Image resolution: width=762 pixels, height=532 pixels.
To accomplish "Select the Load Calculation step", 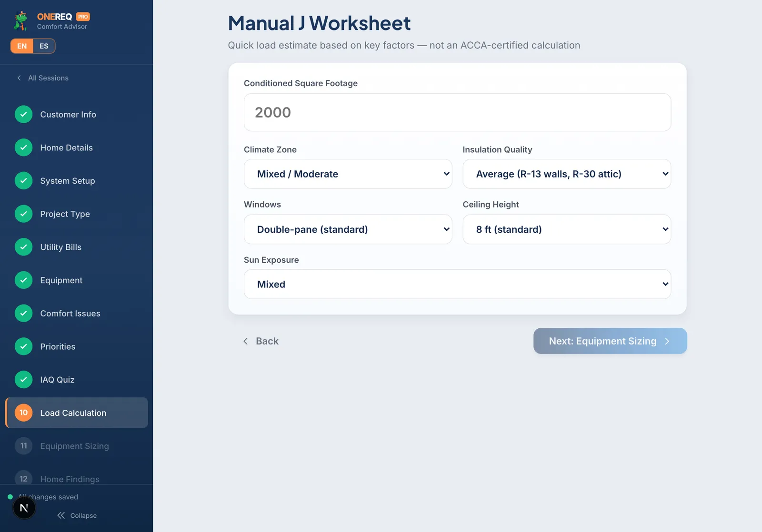I will pos(77,413).
